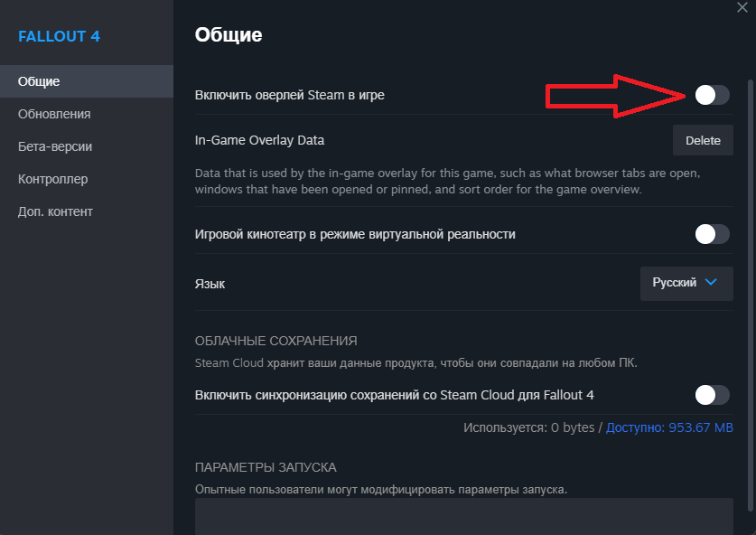Viewport: 756px width, 535px height.
Task: Click the Доступно: 953.67 MB link
Action: [669, 427]
